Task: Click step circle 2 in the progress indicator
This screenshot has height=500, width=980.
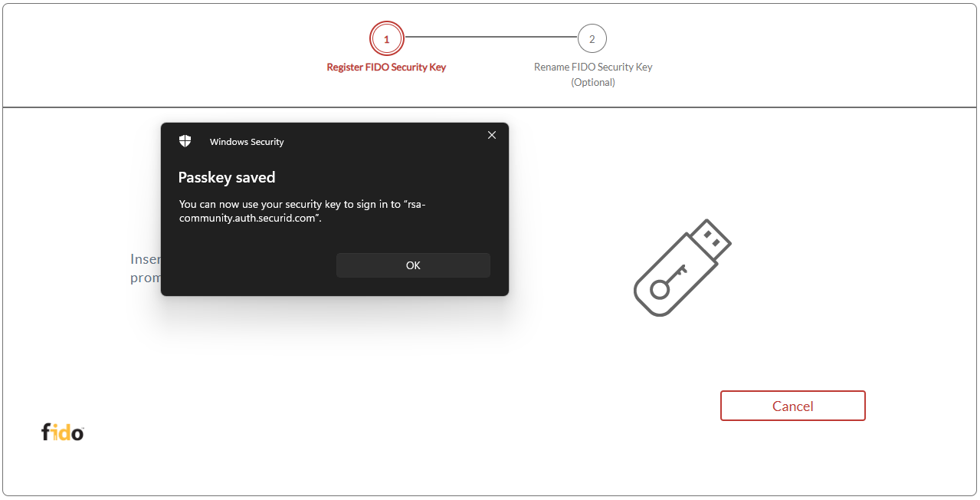Action: (x=592, y=38)
